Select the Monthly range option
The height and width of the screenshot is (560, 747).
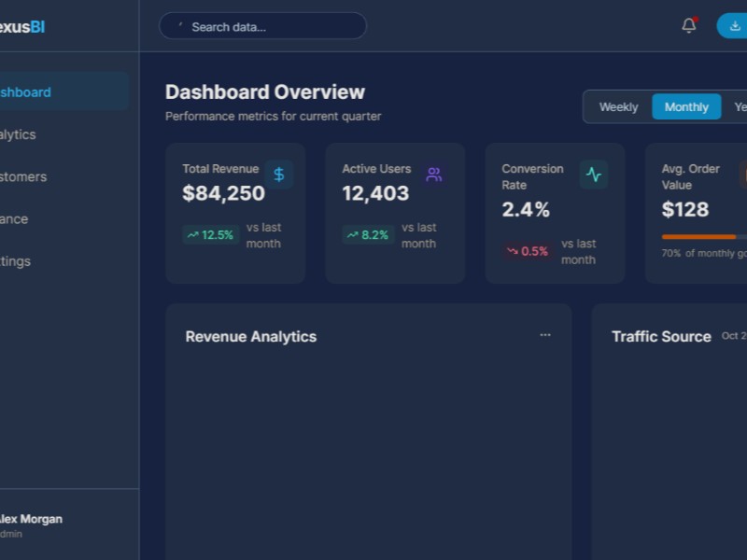click(686, 107)
